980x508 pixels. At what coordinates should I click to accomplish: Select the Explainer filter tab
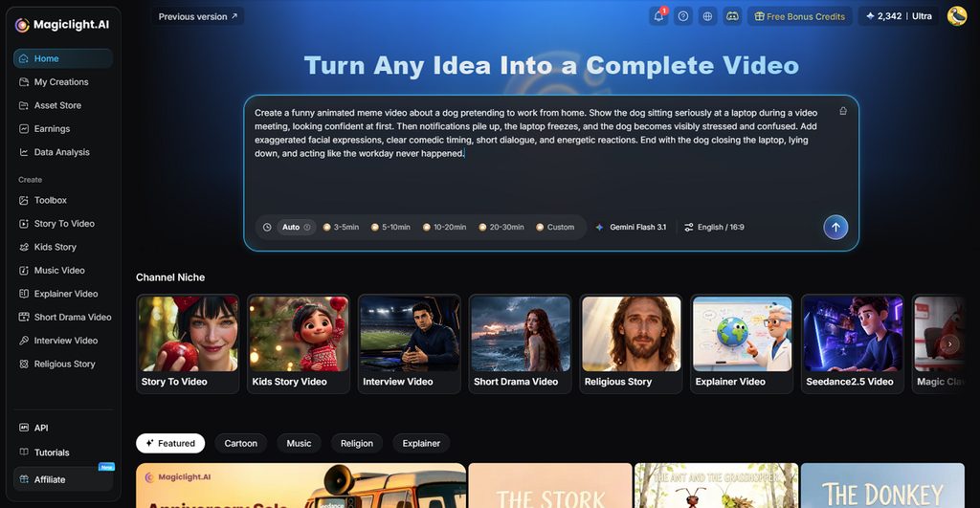point(421,443)
